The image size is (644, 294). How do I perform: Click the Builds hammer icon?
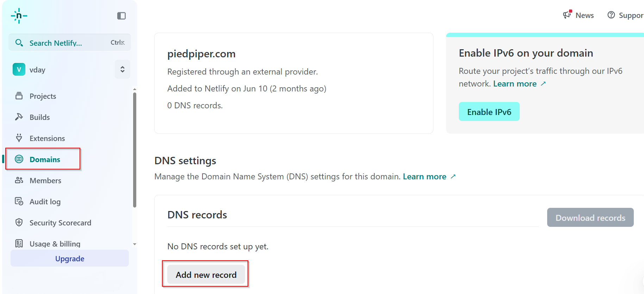[19, 117]
